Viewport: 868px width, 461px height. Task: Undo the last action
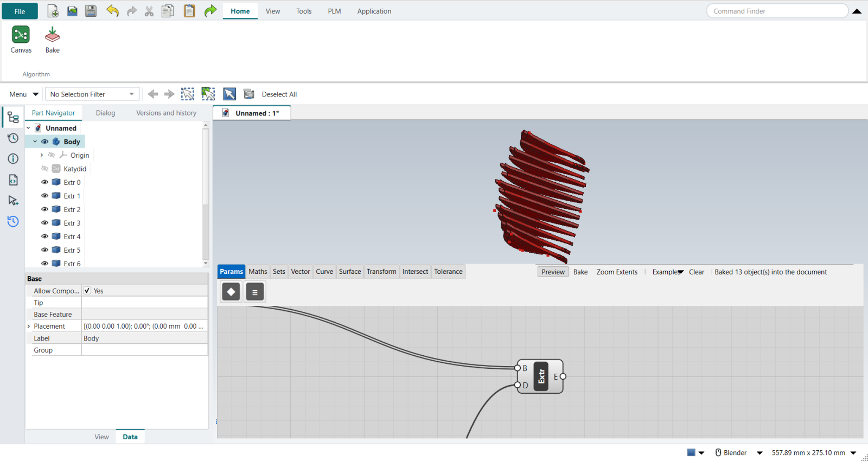click(x=112, y=11)
